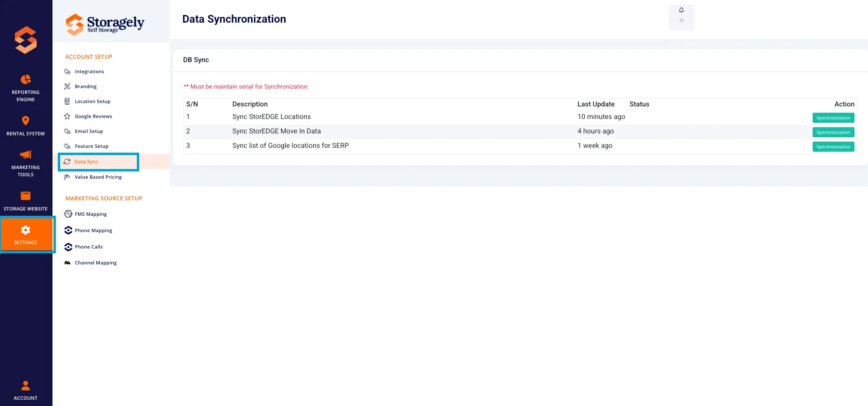Viewport: 868px width, 406px height.
Task: Click the Google Reviews star icon
Action: pyautogui.click(x=67, y=117)
